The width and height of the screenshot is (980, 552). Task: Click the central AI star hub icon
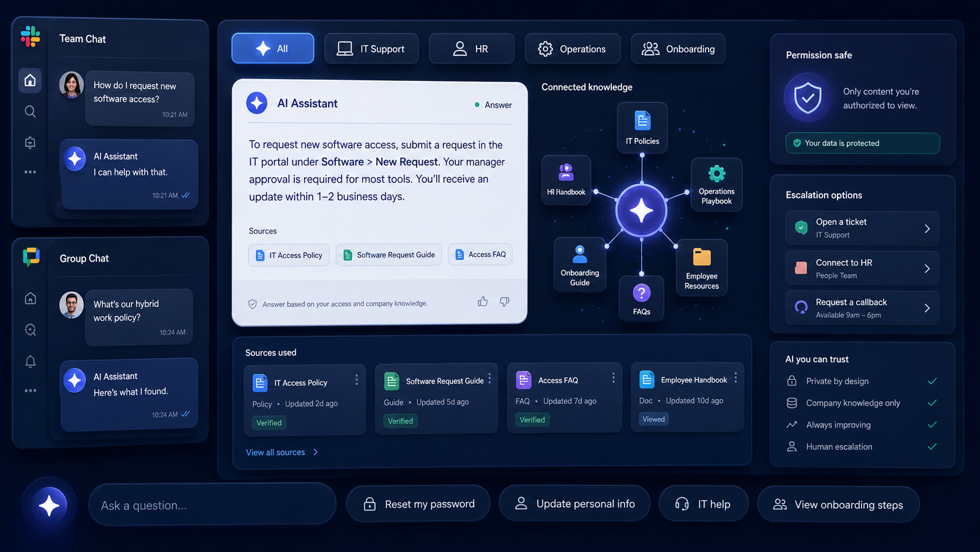point(642,211)
